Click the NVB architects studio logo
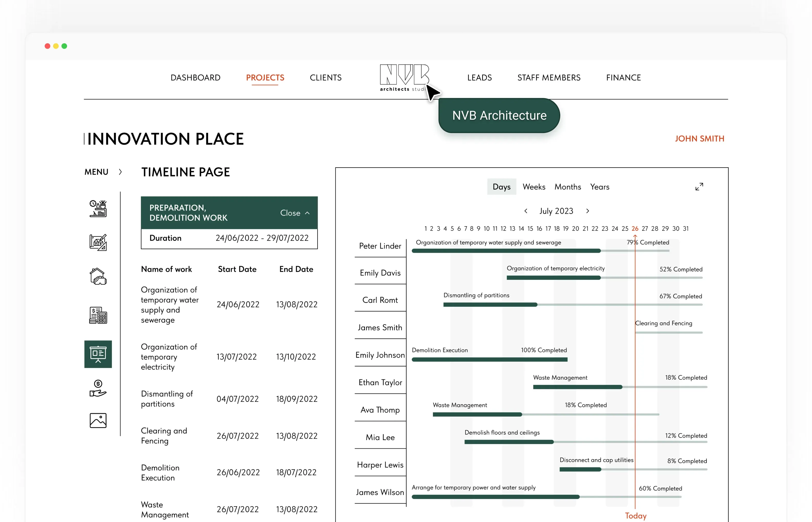812x522 pixels. (404, 78)
